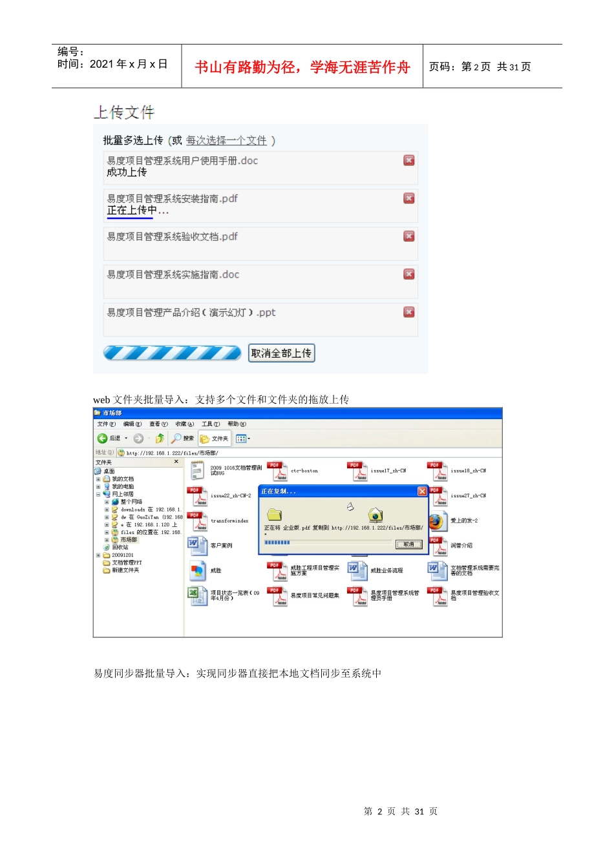Remove 易度项目管理产品介绍.ppt from upload list

coord(408,312)
